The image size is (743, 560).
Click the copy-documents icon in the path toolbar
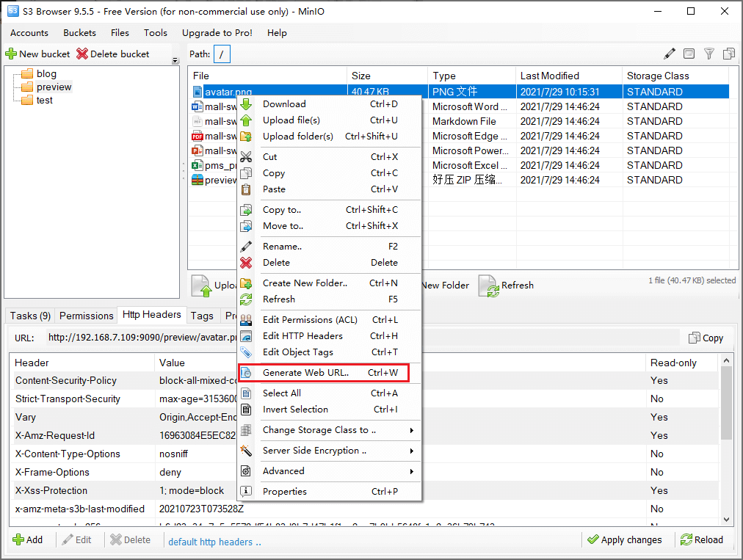(729, 54)
